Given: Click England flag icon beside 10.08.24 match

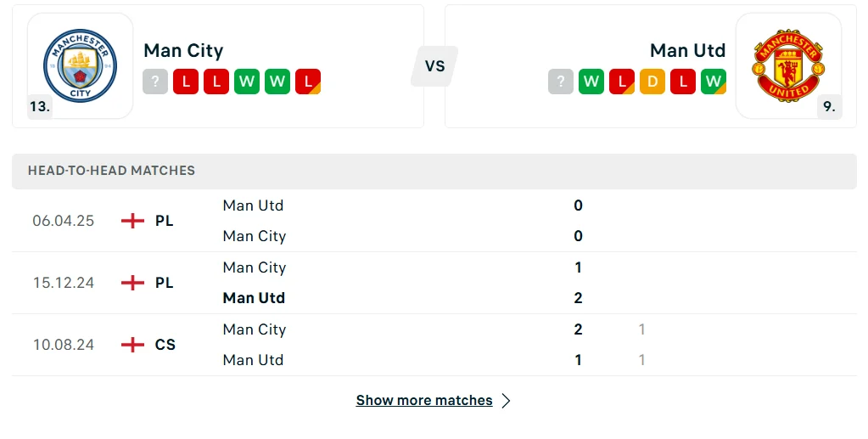Looking at the screenshot, I should [x=132, y=345].
